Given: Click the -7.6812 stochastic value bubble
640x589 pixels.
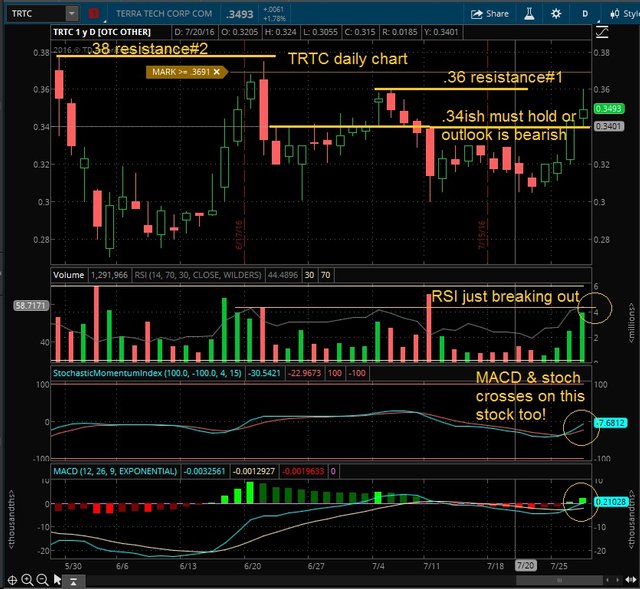Looking at the screenshot, I should click(x=611, y=423).
